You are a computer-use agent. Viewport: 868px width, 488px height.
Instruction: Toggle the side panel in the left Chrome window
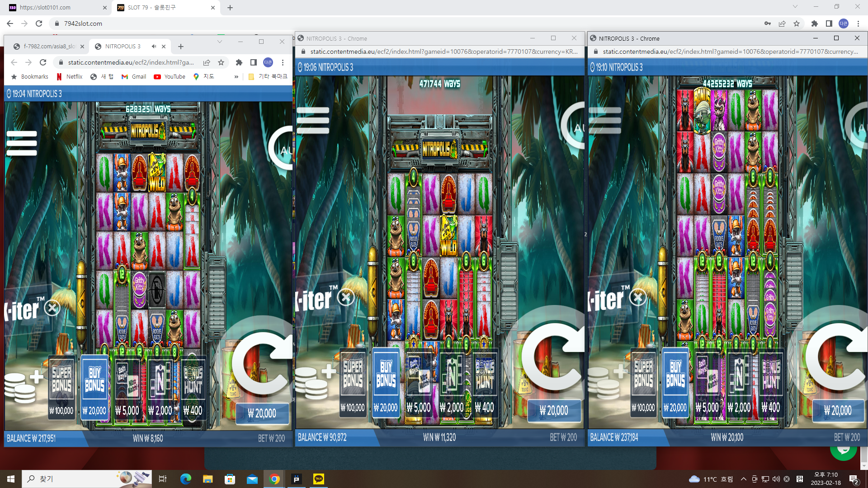point(254,62)
